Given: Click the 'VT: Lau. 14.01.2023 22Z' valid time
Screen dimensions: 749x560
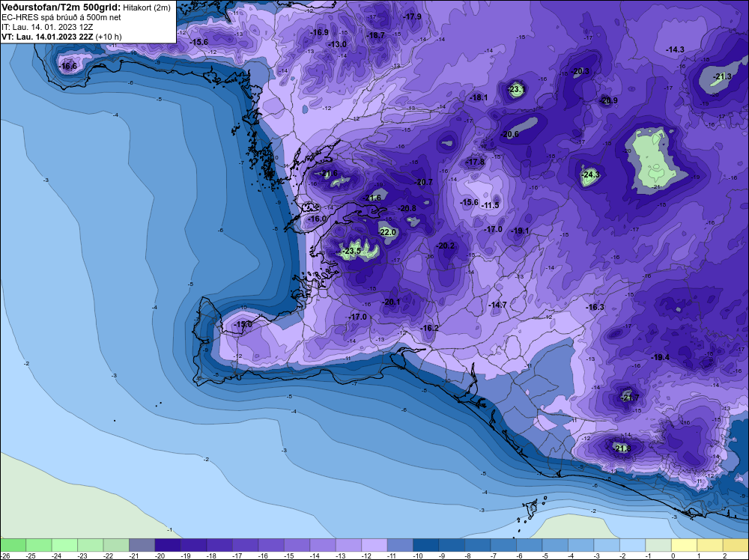Looking at the screenshot, I should pos(48,37).
